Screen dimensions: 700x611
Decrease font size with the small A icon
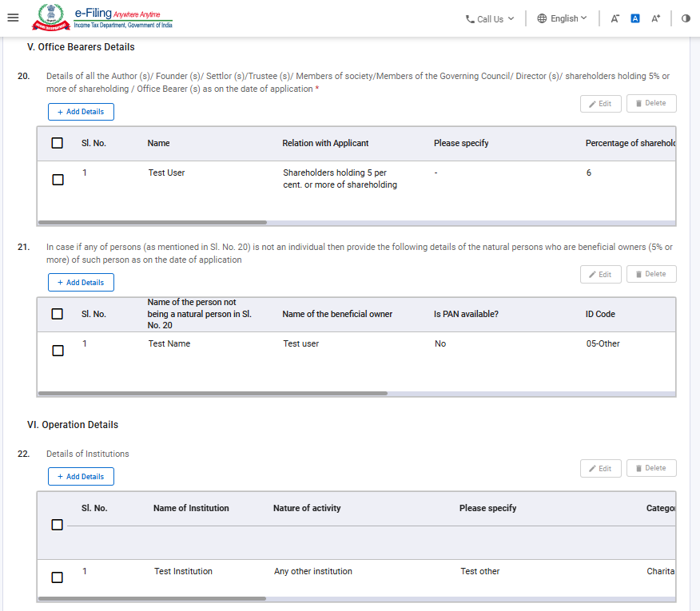(x=614, y=18)
